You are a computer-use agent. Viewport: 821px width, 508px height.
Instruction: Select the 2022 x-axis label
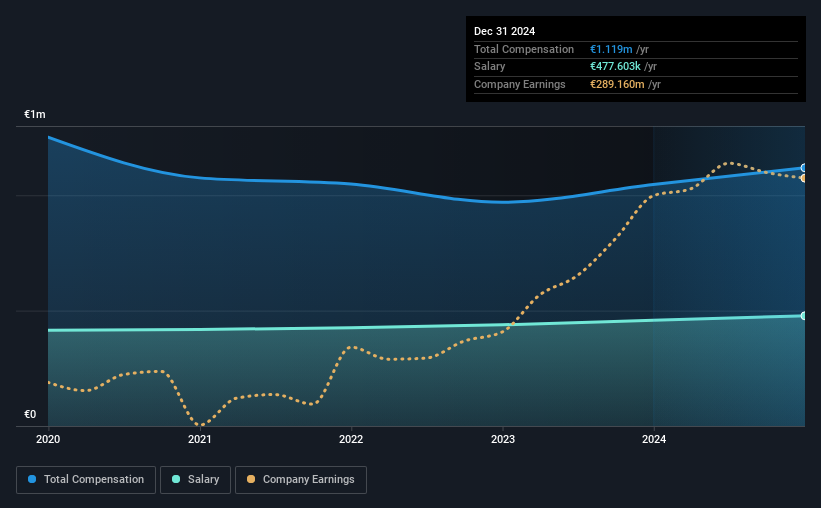(351, 439)
